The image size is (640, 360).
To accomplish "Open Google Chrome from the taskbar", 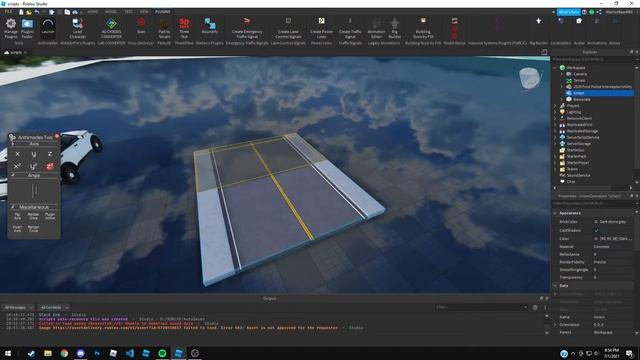I will 64,353.
